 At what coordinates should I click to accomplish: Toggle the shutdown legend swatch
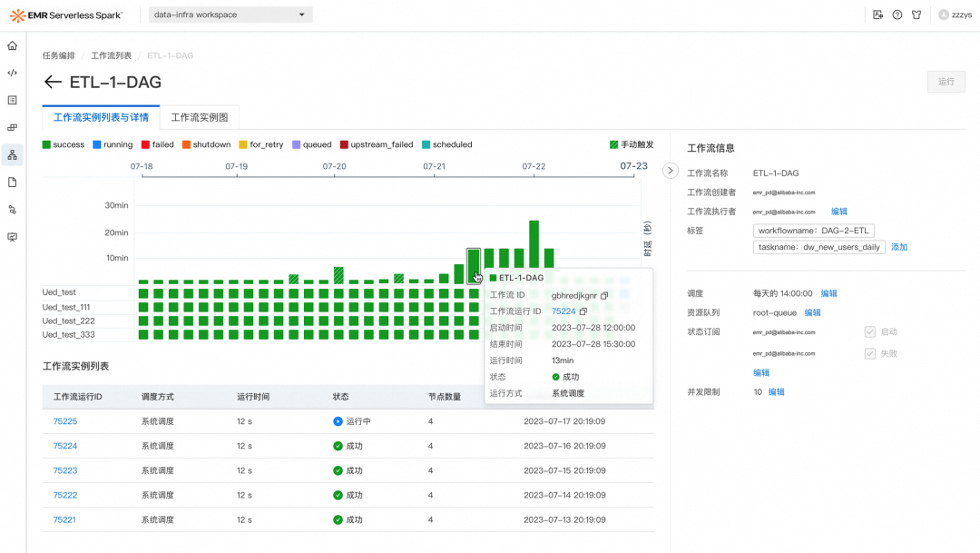point(186,144)
